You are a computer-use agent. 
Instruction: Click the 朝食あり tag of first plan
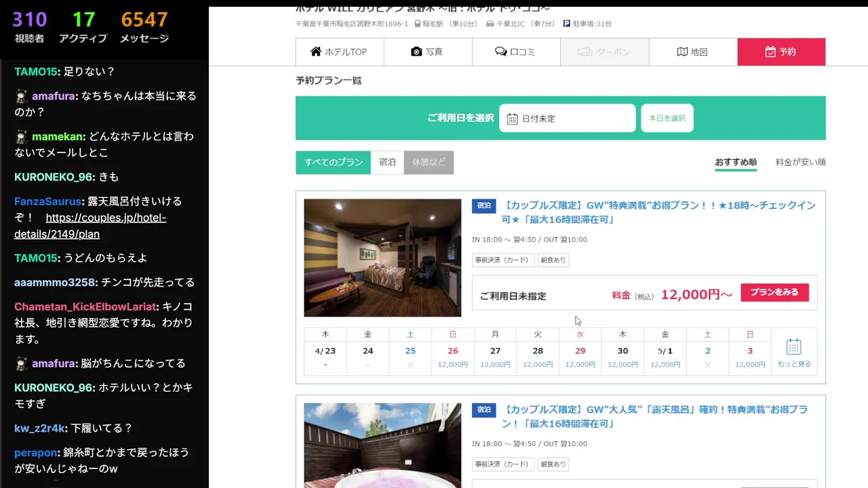tap(553, 260)
